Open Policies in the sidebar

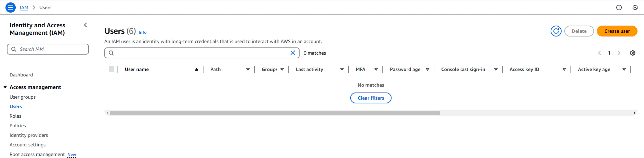[x=18, y=126]
